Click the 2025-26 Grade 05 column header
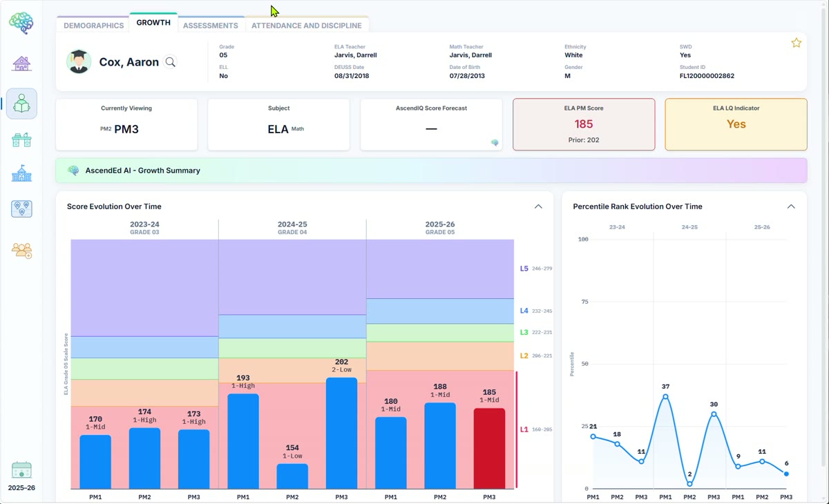The width and height of the screenshot is (829, 504). [x=440, y=228]
